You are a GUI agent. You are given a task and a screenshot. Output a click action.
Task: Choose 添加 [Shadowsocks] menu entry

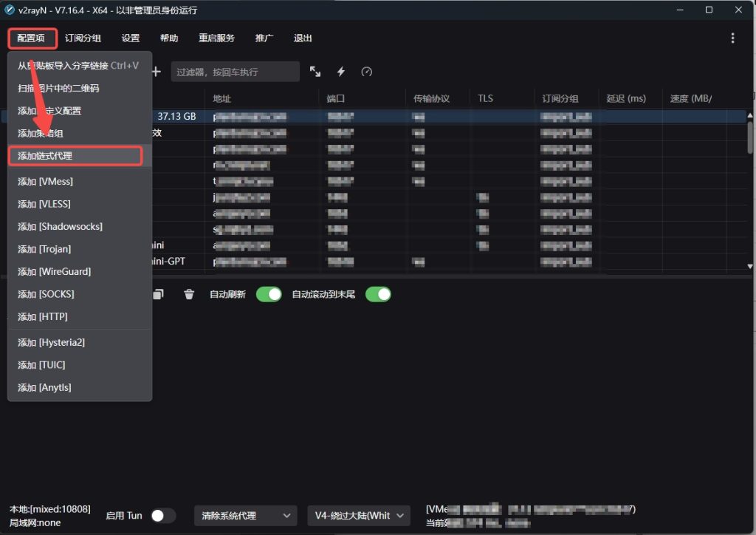tap(60, 227)
